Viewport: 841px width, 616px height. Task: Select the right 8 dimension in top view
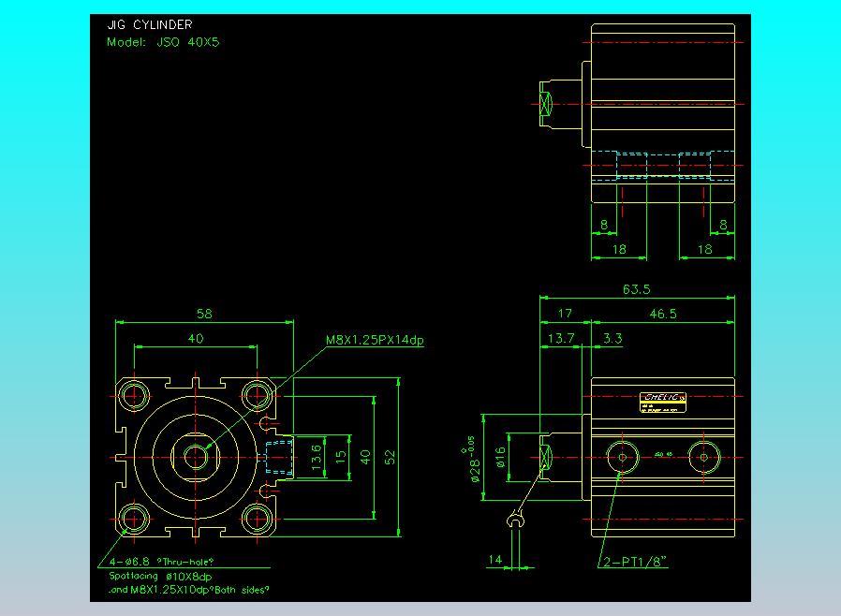click(723, 225)
